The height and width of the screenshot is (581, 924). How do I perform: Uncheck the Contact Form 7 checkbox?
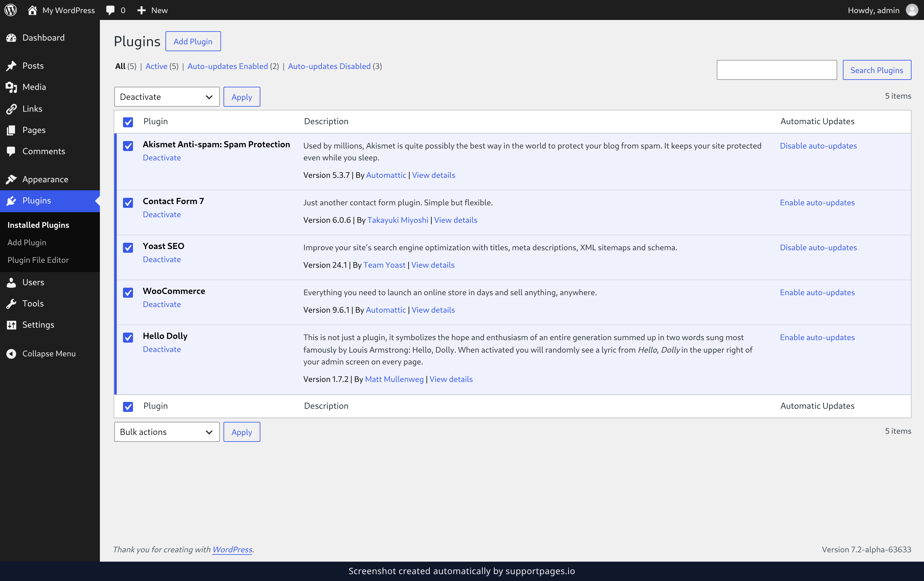pyautogui.click(x=128, y=203)
